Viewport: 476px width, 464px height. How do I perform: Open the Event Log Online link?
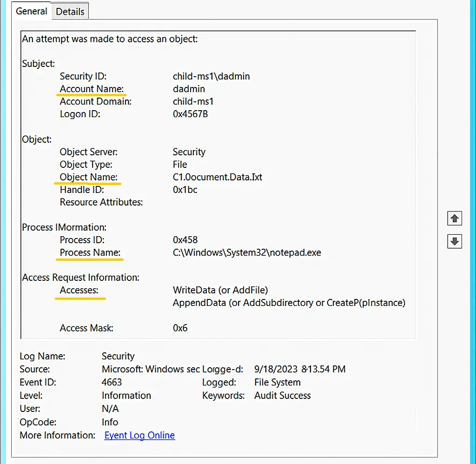[x=139, y=435]
